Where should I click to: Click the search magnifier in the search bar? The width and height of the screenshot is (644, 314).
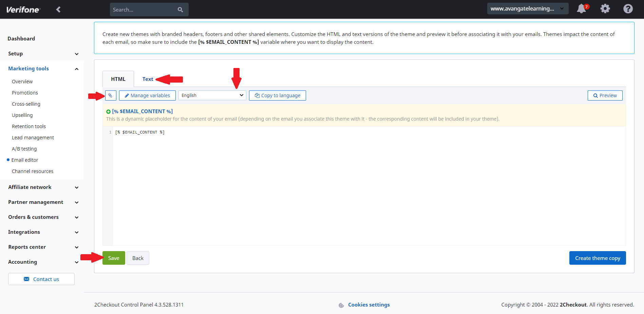(x=180, y=10)
